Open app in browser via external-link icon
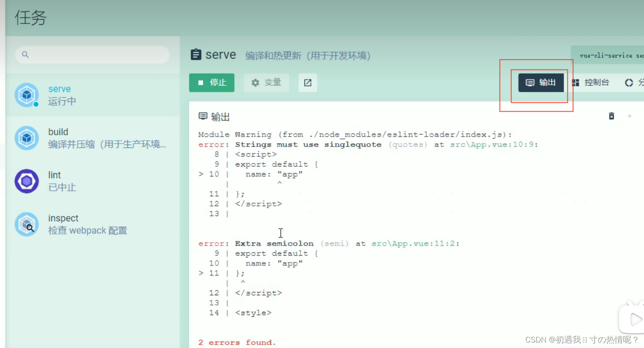The width and height of the screenshot is (644, 348). 308,83
